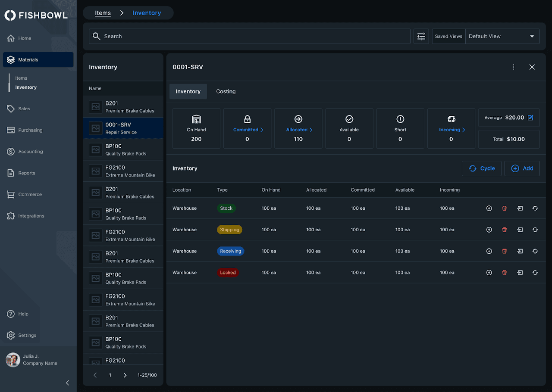Screen dimensions: 552x392
Task: Select the Materials section in the sidebar
Action: pos(38,59)
